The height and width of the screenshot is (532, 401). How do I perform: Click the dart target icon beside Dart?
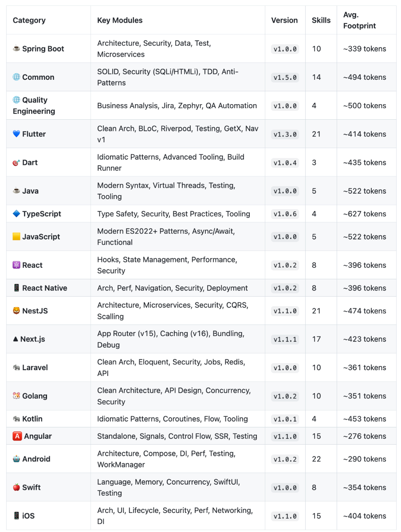tap(16, 163)
